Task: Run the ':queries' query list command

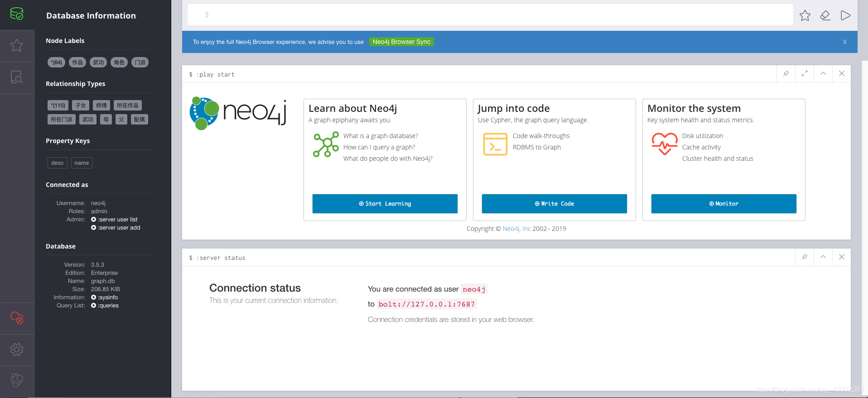Action: pos(105,306)
